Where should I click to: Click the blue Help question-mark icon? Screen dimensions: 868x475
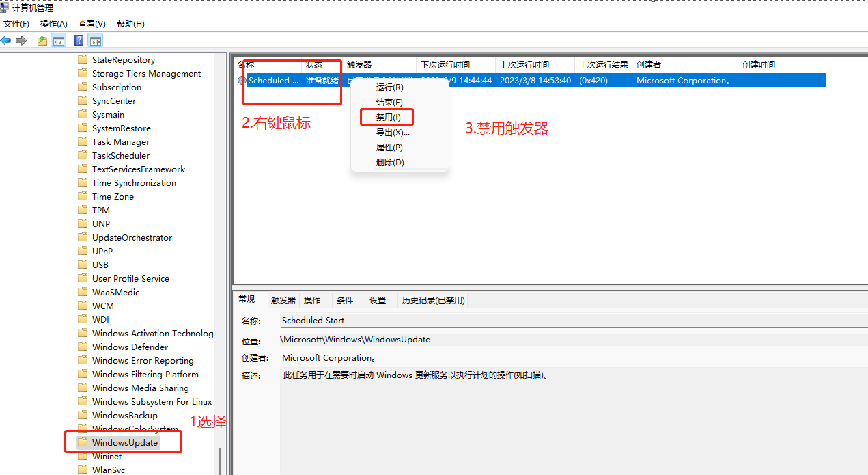click(x=78, y=40)
